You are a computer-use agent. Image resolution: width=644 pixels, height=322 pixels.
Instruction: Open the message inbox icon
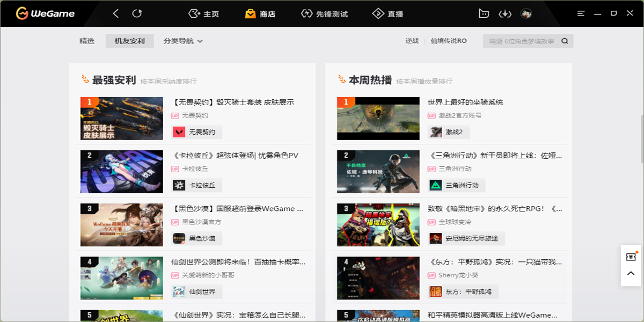(x=484, y=13)
